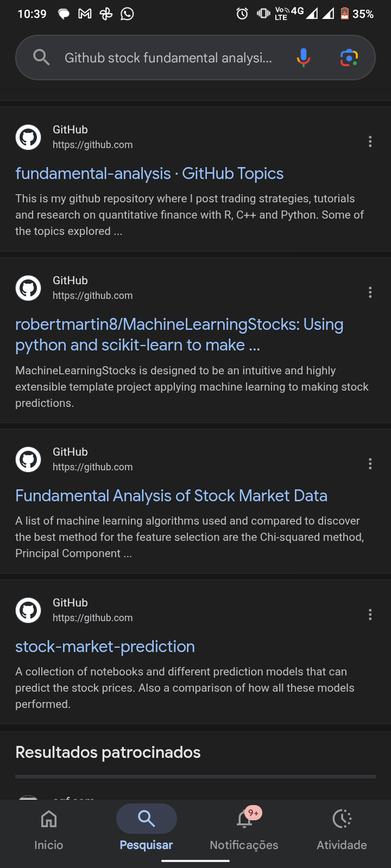Screen dimensions: 391x868
Task: Open three-dot menu for MachineLearningStocks result
Action: pyautogui.click(x=370, y=292)
